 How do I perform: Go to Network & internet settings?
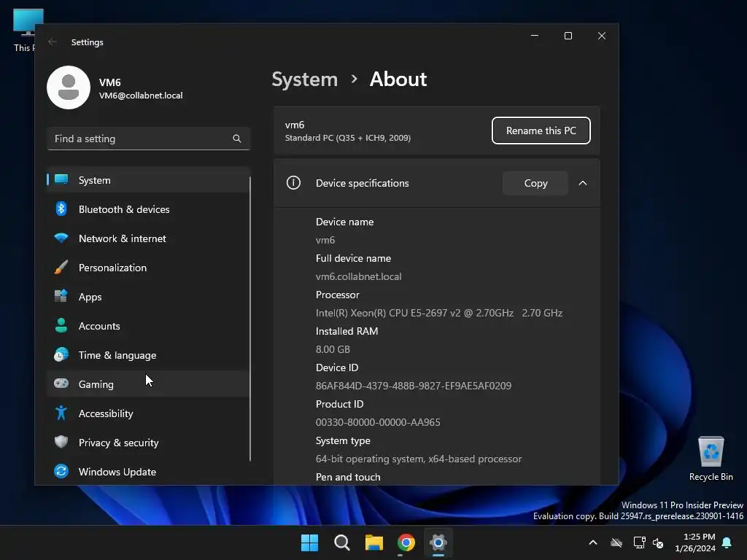(x=148, y=238)
